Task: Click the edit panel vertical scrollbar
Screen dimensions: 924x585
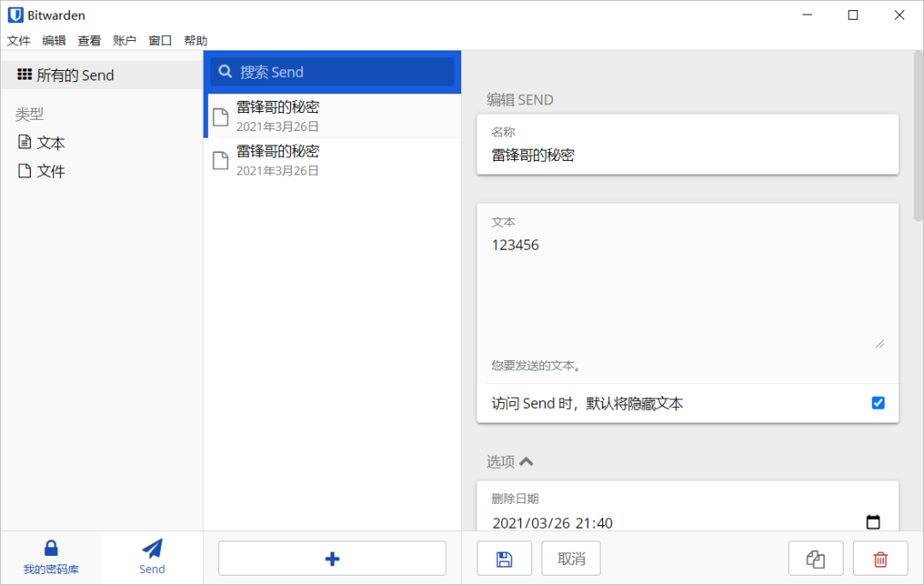Action: pos(918,137)
